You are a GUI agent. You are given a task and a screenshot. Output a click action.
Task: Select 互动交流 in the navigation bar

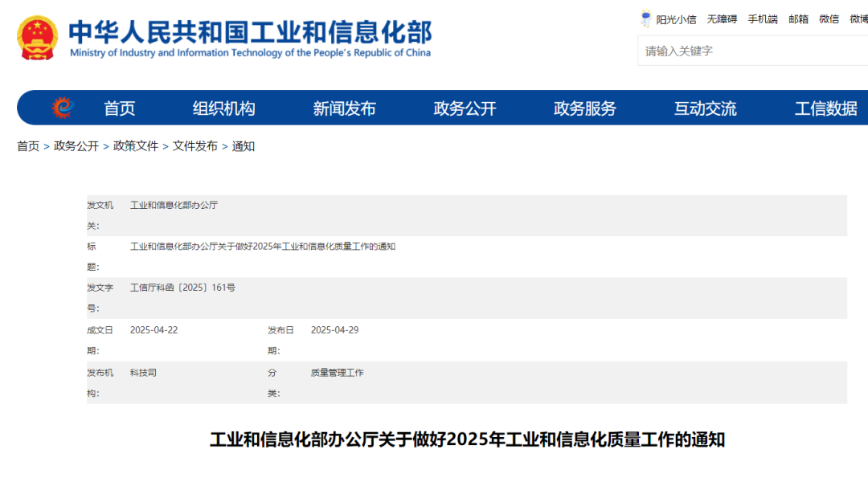click(705, 108)
